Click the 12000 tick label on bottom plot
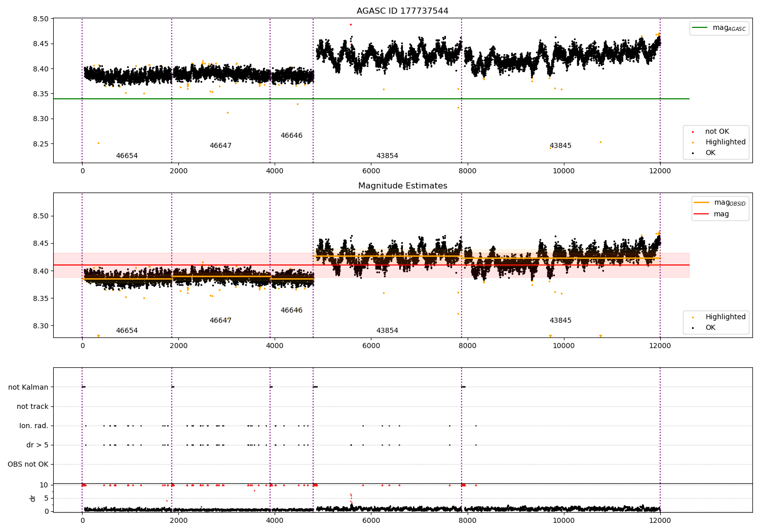Image resolution: width=760 pixels, height=532 pixels. tap(660, 520)
